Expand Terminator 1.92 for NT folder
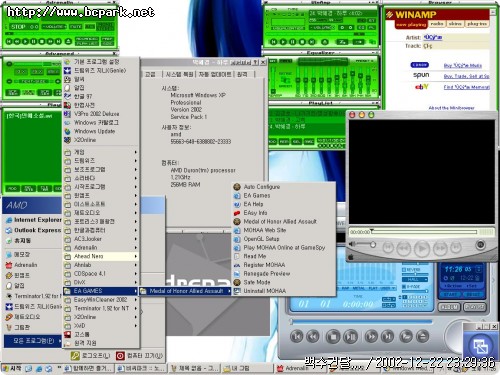The height and width of the screenshot is (375, 500). tap(101, 308)
